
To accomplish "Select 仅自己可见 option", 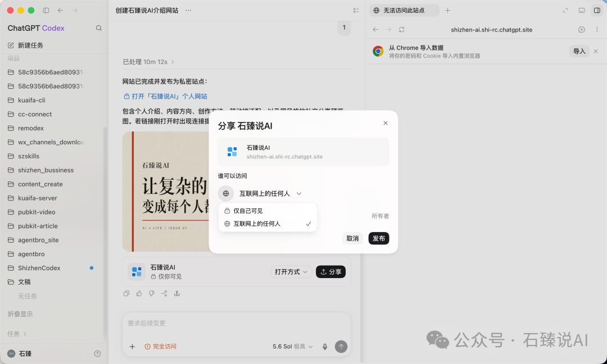I will click(x=268, y=211).
